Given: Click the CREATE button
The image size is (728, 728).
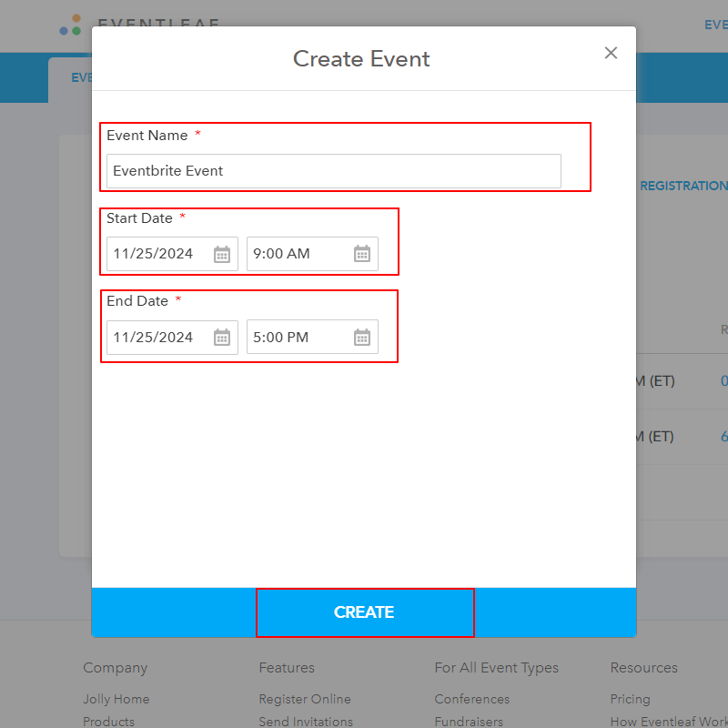Looking at the screenshot, I should (364, 612).
